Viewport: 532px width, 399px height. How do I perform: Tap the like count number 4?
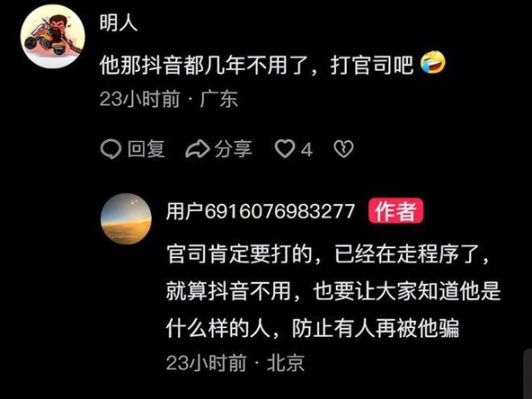pyautogui.click(x=307, y=150)
